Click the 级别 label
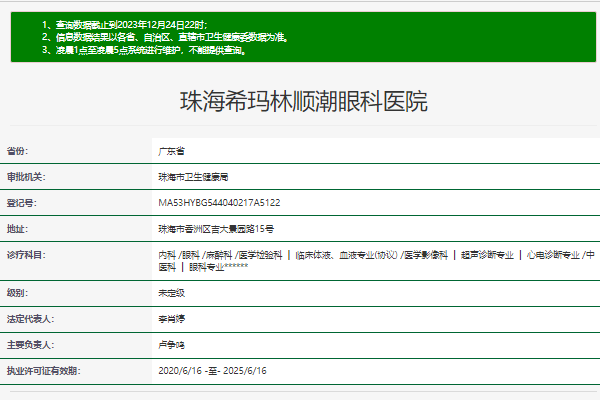 click(x=17, y=293)
